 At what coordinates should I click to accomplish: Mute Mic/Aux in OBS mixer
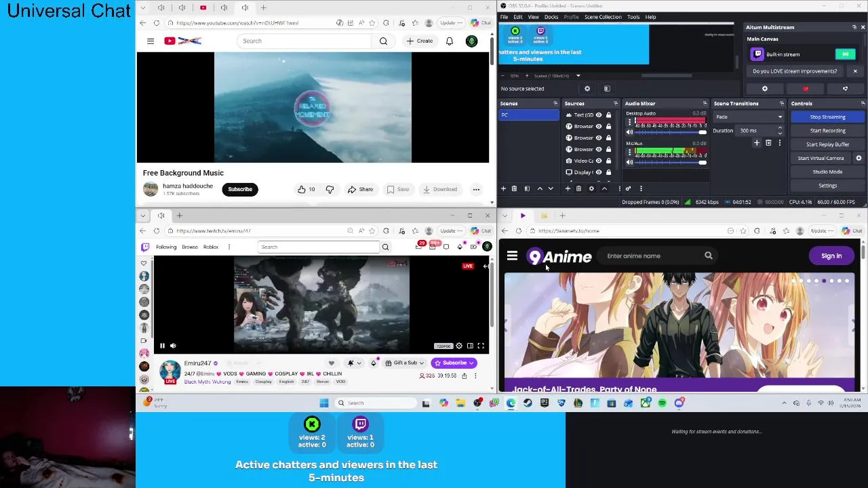pyautogui.click(x=629, y=162)
